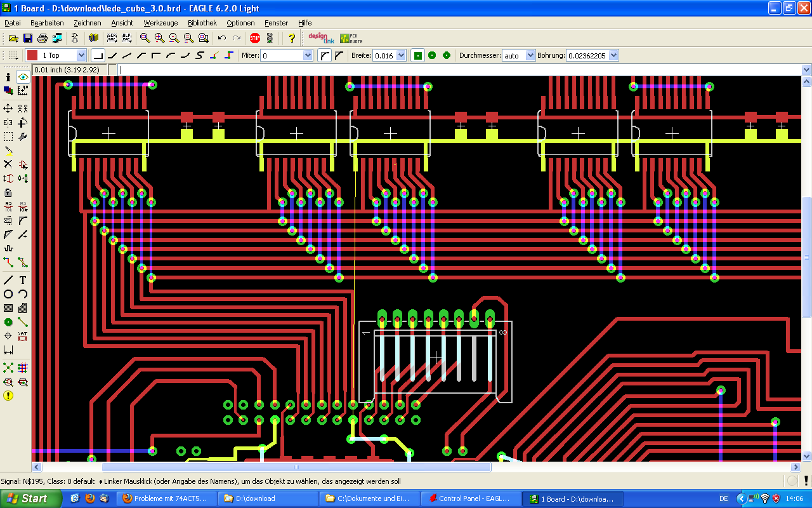Select the Info tool in the left toolbar

click(8, 77)
